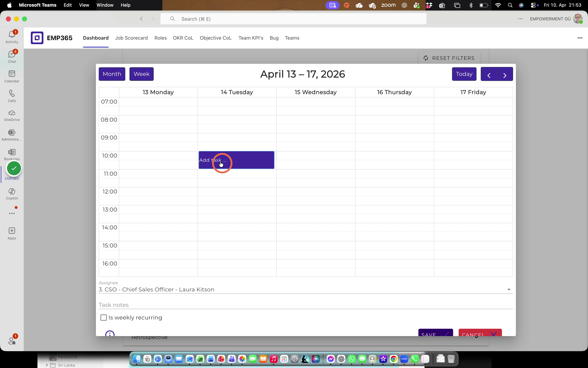Expand the Sri Lanka folder in Finder
The width and height of the screenshot is (588, 368).
[47, 365]
